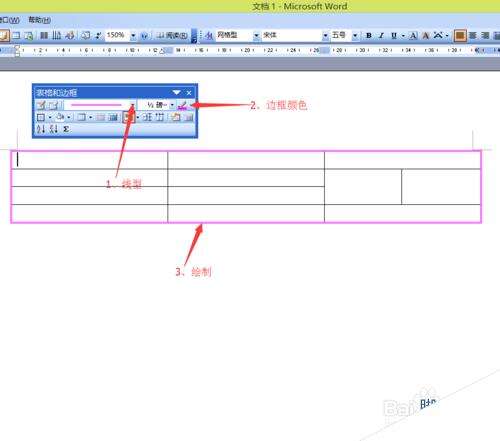The width and height of the screenshot is (500, 441).
Task: Click Insert Table icon on main toolbar
Action: point(17,35)
